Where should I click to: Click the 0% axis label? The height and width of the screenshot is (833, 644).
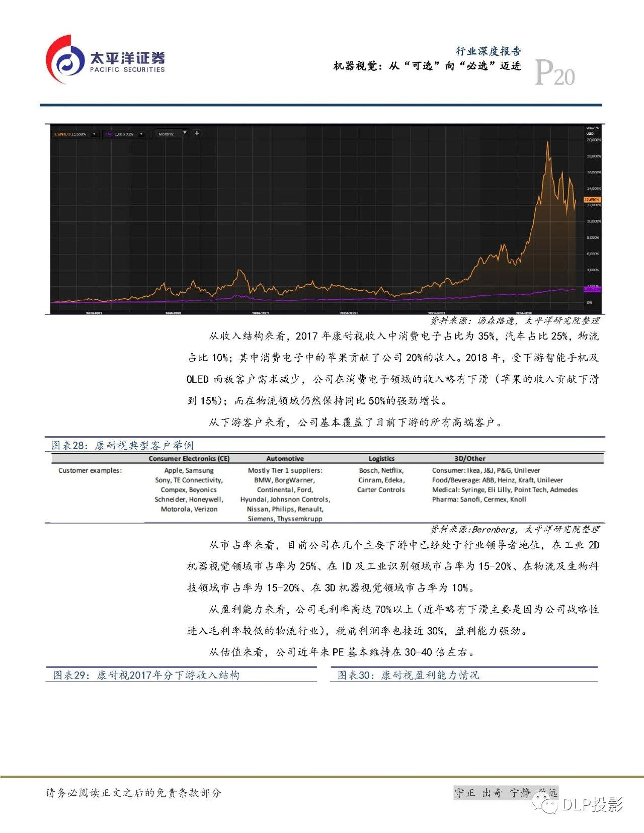tap(589, 303)
